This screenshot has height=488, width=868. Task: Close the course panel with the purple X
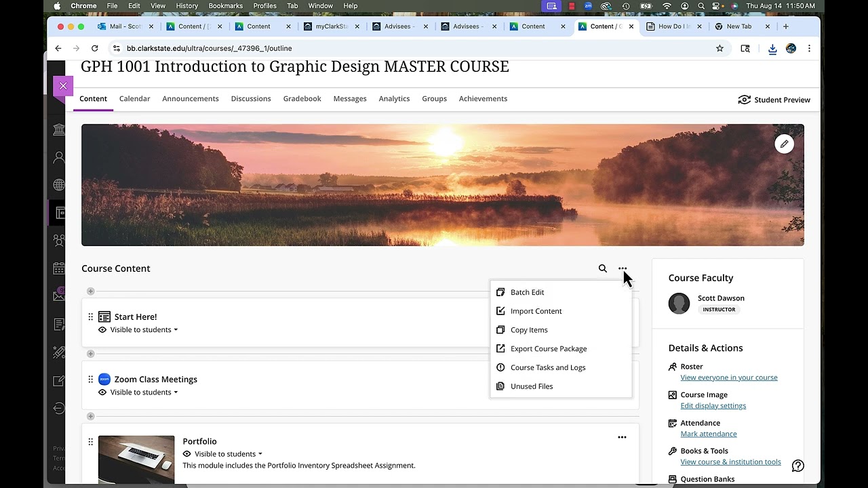pyautogui.click(x=63, y=86)
